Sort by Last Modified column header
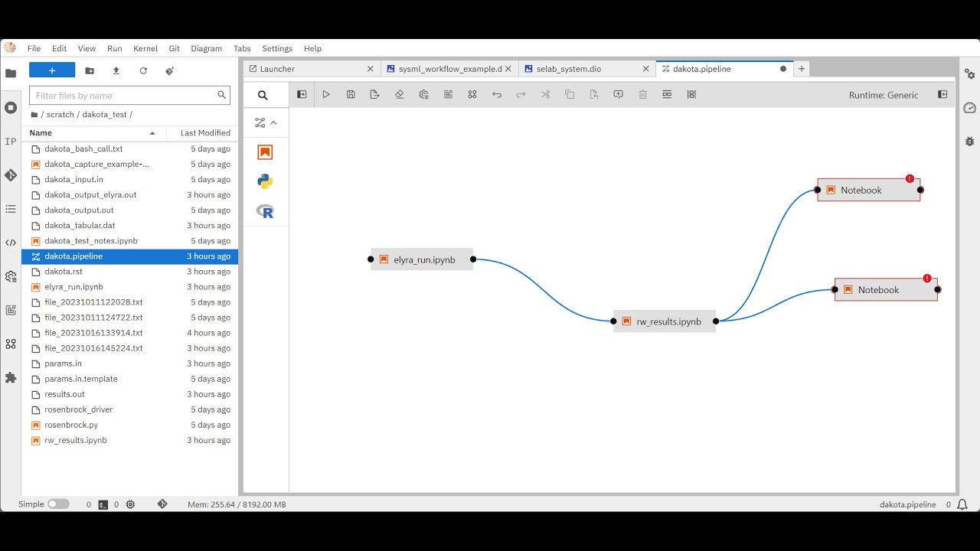 pyautogui.click(x=205, y=133)
